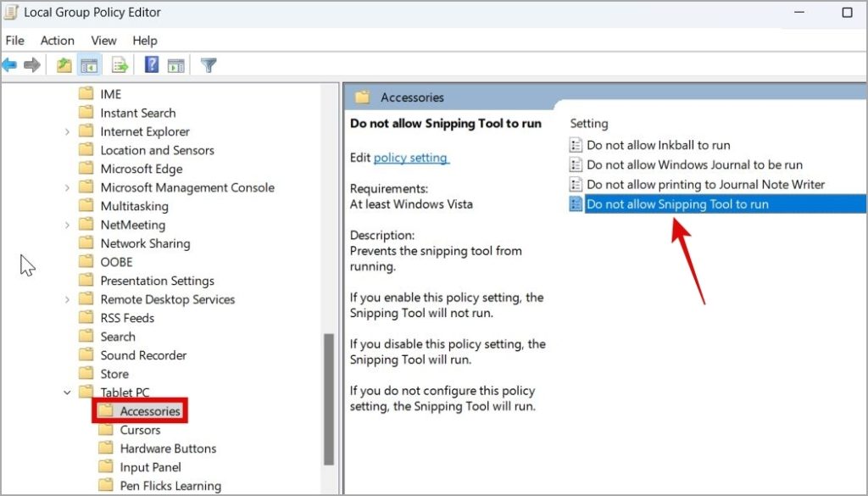
Task: Click the OOBE folder icon
Action: [x=86, y=261]
